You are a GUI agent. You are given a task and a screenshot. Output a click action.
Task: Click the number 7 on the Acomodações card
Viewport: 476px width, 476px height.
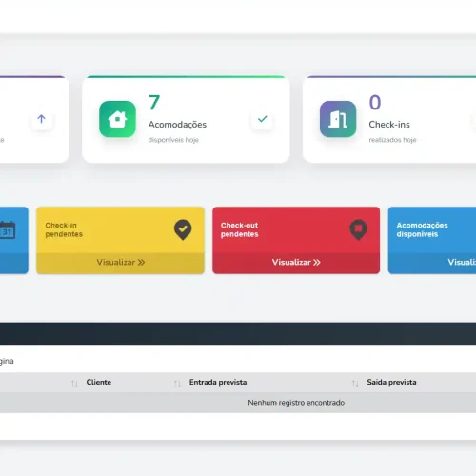coord(154,103)
